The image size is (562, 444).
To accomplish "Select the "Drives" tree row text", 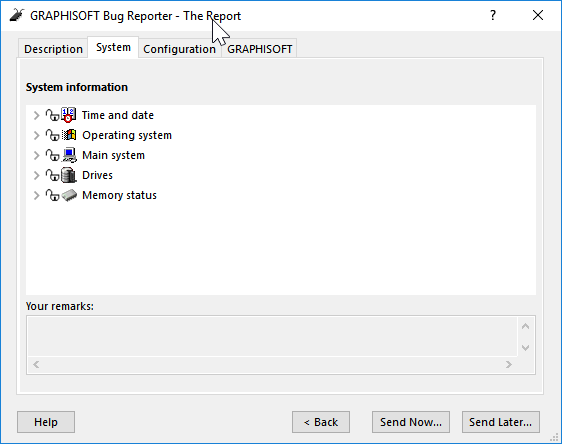I will pos(97,175).
